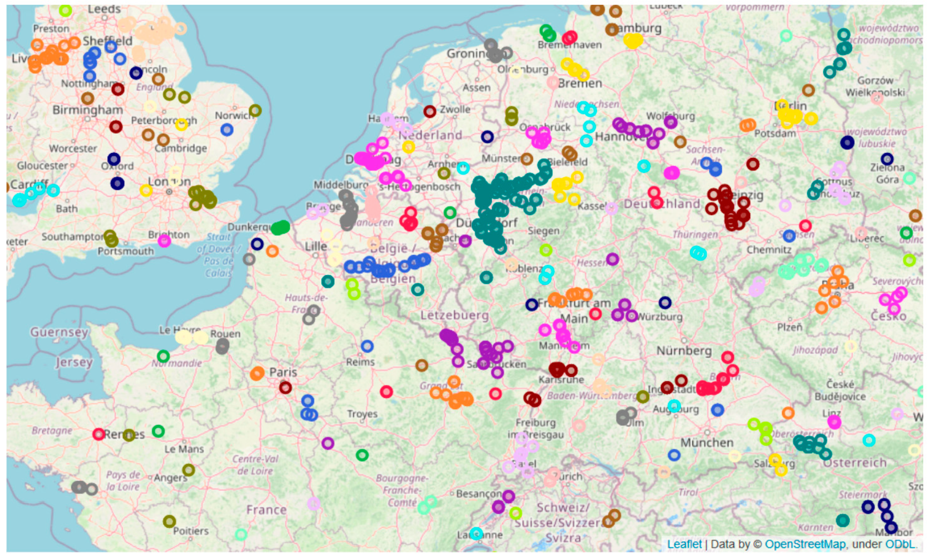Select the navy marker above Würzburg
Image resolution: width=928 pixels, height=560 pixels.
click(665, 303)
